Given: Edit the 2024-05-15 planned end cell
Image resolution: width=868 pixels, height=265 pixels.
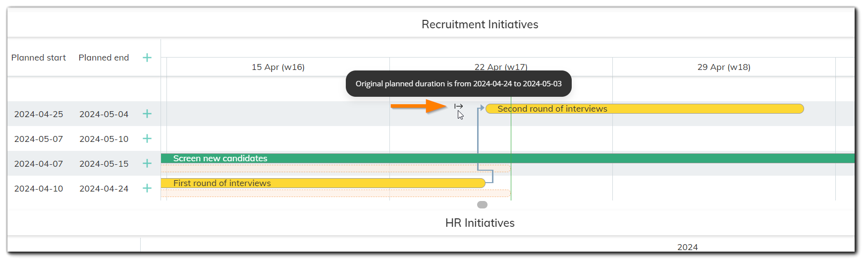Looking at the screenshot, I should [x=104, y=164].
